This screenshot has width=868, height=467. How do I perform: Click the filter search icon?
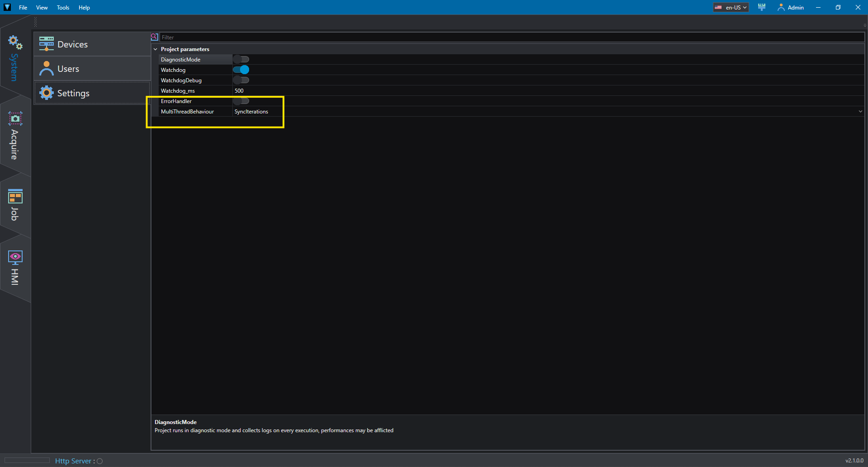tap(155, 37)
